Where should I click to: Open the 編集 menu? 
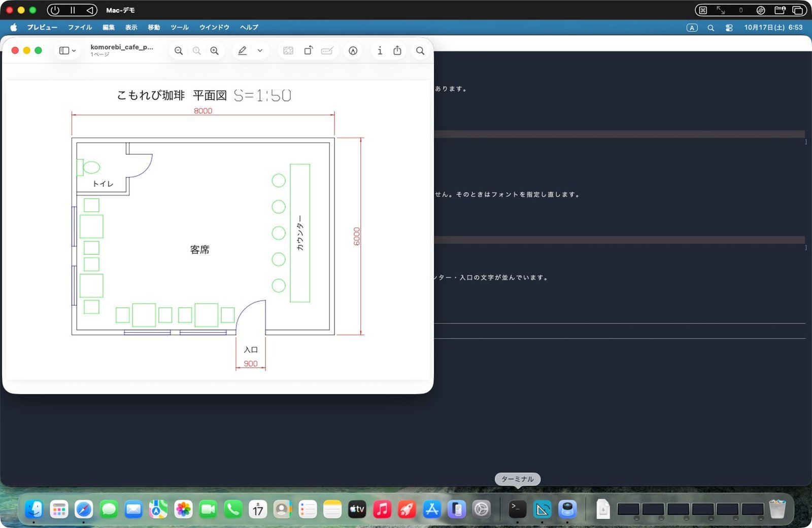click(109, 27)
